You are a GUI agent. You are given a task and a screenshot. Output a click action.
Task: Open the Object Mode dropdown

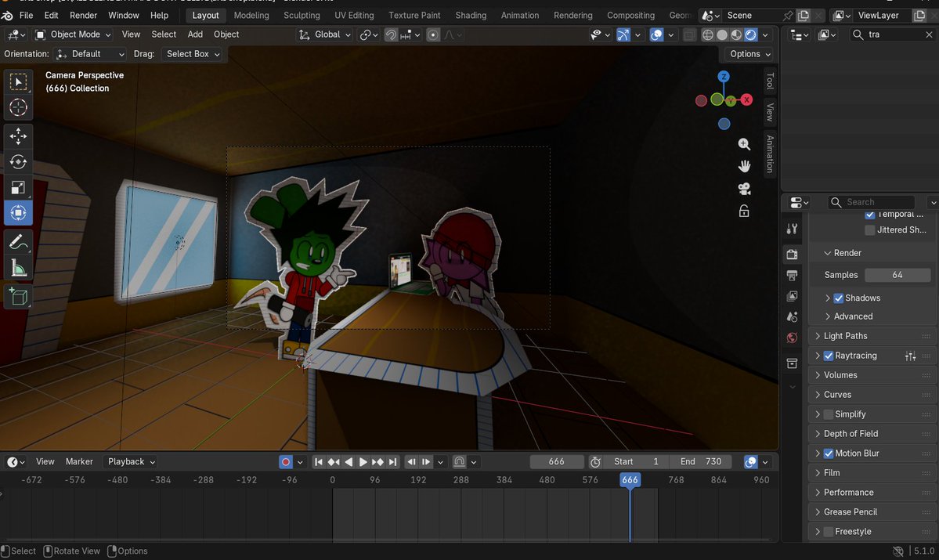[74, 34]
